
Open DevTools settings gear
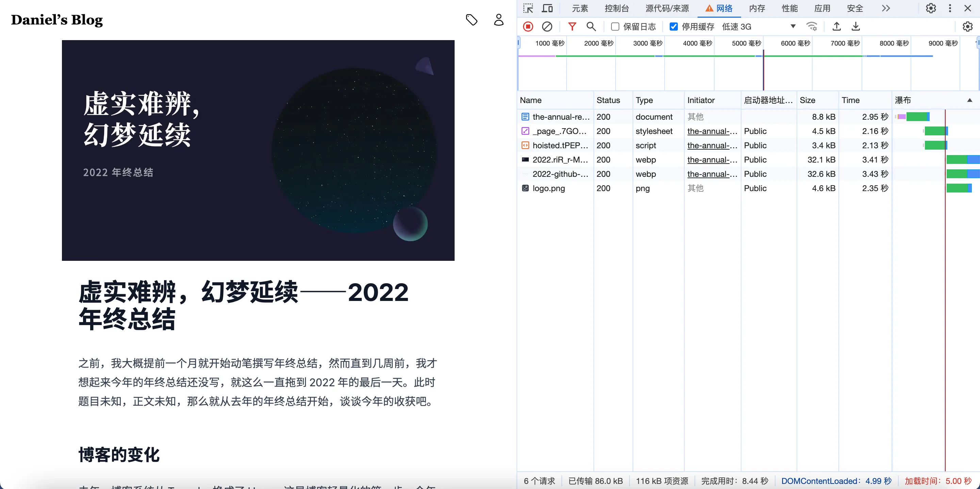931,8
